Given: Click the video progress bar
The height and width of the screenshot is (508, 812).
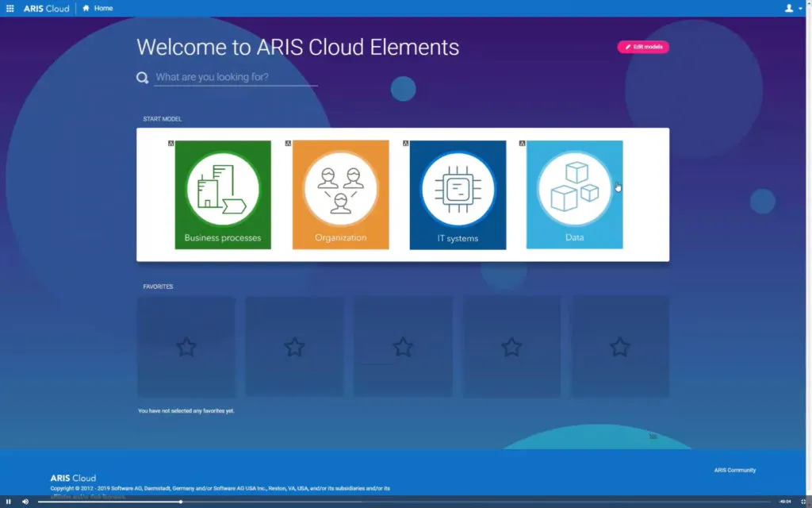Looking at the screenshot, I should coord(404,502).
